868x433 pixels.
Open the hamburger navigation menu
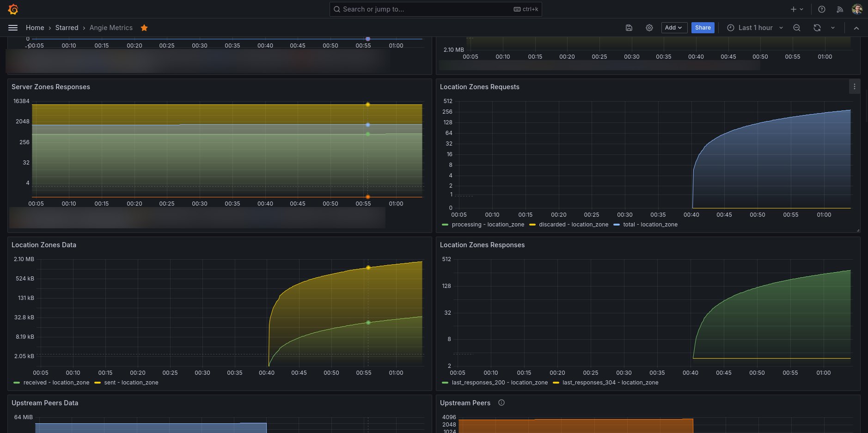(13, 28)
